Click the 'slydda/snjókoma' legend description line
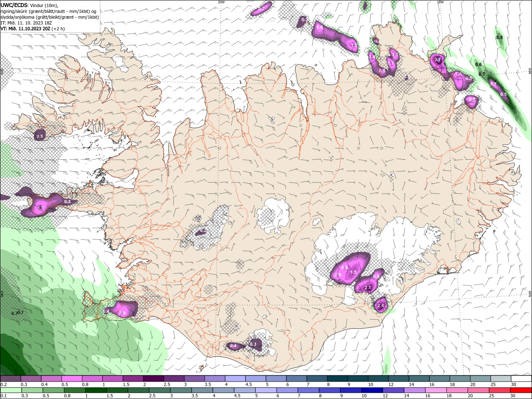This screenshot has height=399, width=532. (49, 17)
